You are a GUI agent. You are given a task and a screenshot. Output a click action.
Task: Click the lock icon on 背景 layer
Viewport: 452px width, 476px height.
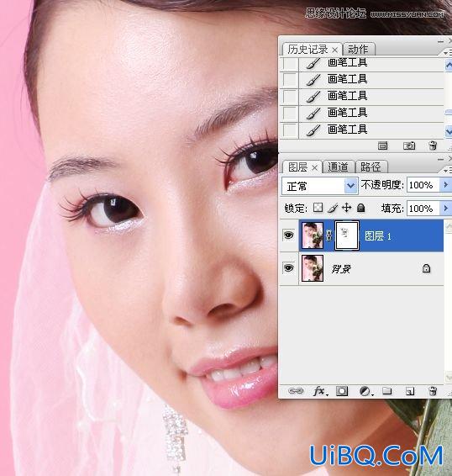tap(426, 268)
